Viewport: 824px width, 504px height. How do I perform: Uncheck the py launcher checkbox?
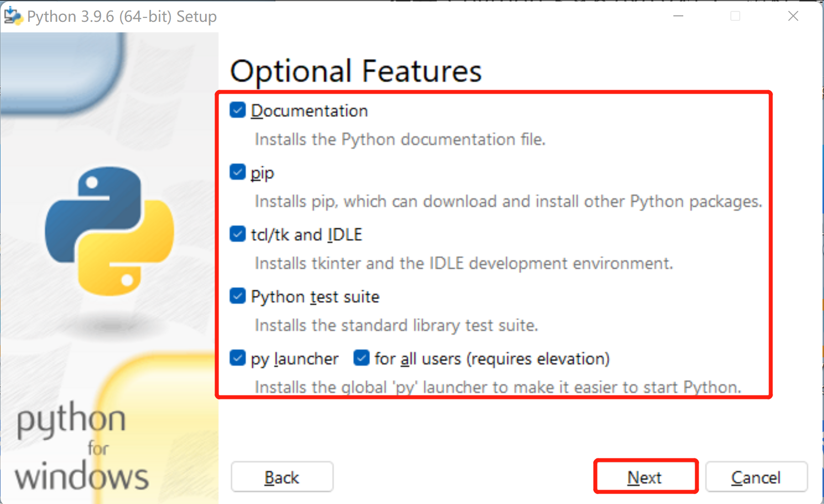(238, 358)
